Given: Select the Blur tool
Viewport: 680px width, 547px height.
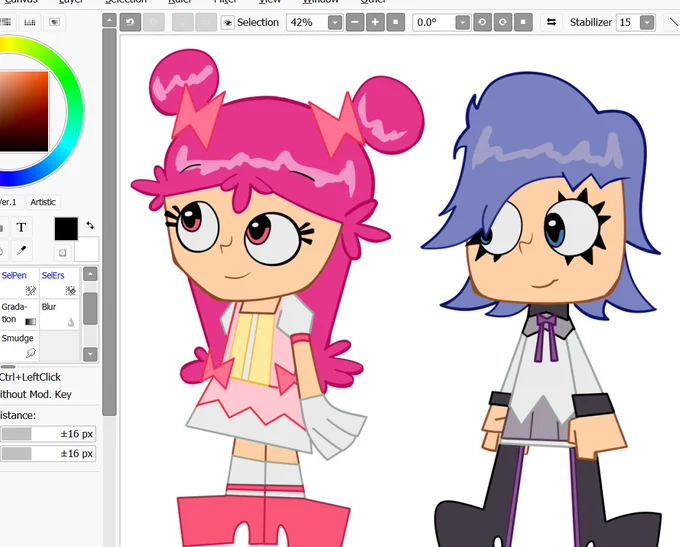Looking at the screenshot, I should [59, 314].
